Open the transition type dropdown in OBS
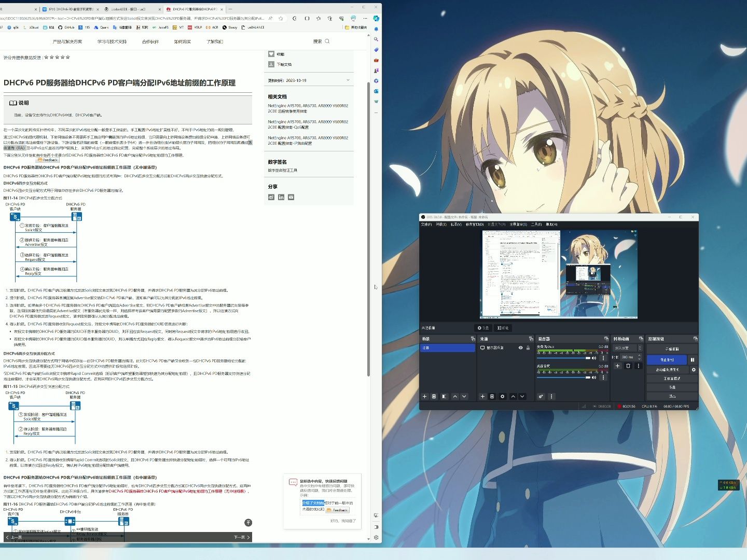Image resolution: width=747 pixels, height=560 pixels. point(628,348)
